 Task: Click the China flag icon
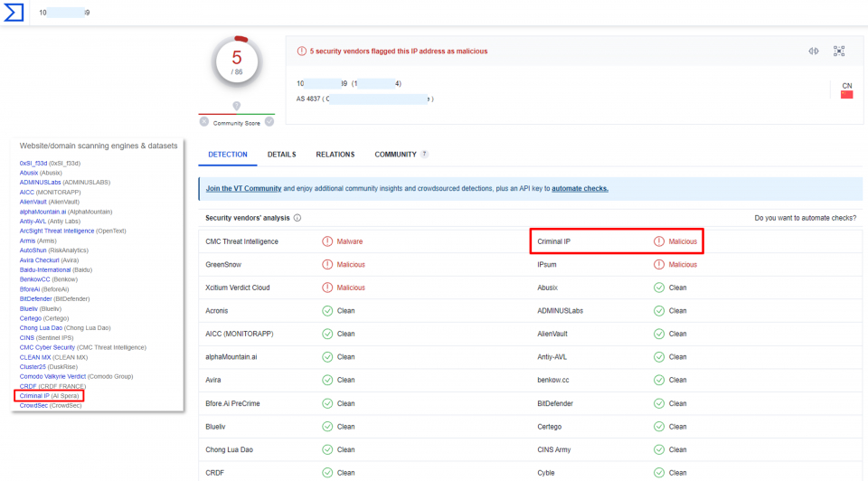pos(846,95)
